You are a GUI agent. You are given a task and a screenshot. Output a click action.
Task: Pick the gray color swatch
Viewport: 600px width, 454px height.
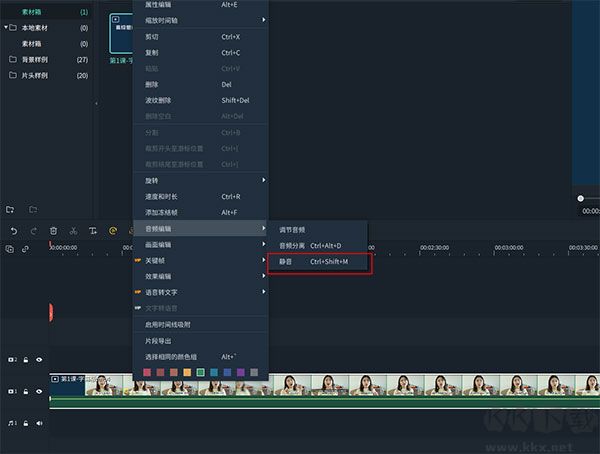pyautogui.click(x=254, y=372)
